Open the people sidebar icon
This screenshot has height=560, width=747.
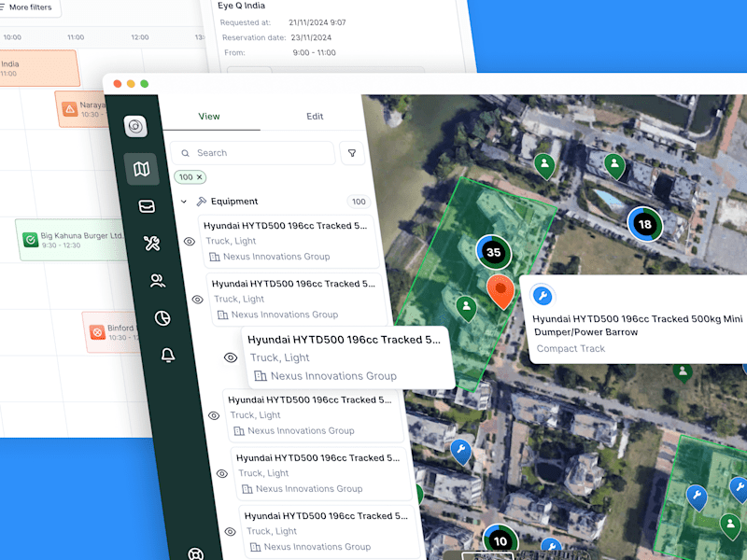pos(157,281)
